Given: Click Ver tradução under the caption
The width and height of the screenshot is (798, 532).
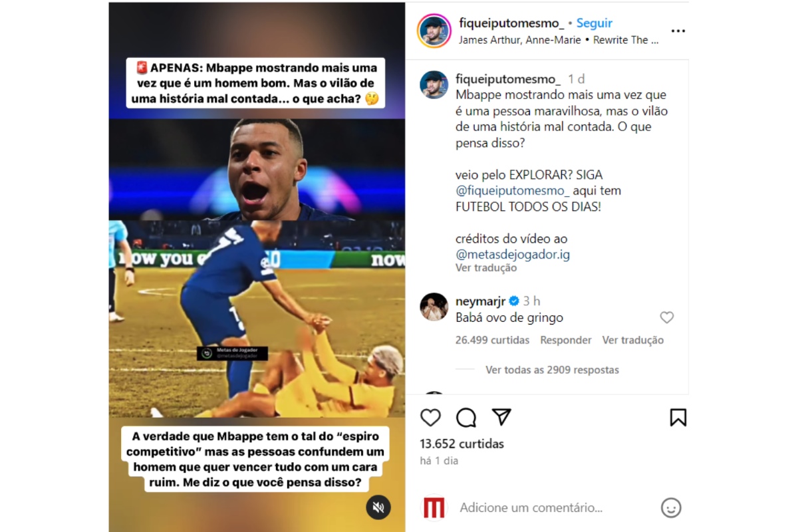Looking at the screenshot, I should pos(486,268).
